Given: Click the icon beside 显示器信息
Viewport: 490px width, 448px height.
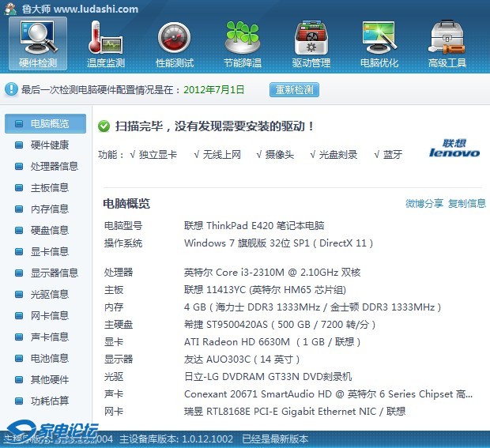Looking at the screenshot, I should [19, 273].
